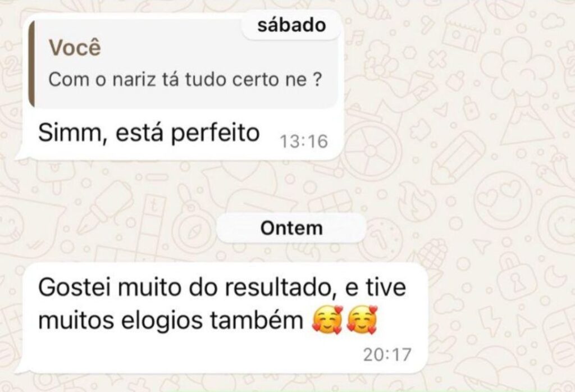The height and width of the screenshot is (392, 575).
Task: Click the Ontem date separator
Action: click(291, 228)
